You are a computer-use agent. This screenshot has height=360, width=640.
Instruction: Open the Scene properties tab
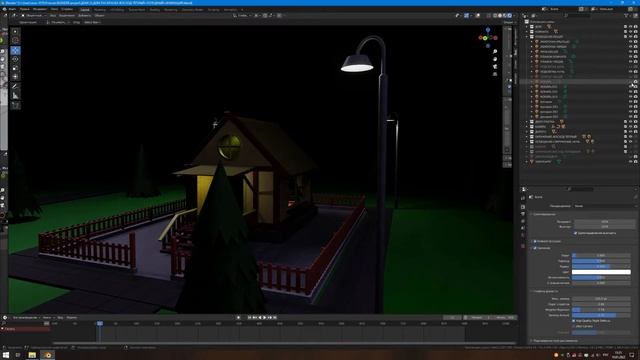[523, 229]
